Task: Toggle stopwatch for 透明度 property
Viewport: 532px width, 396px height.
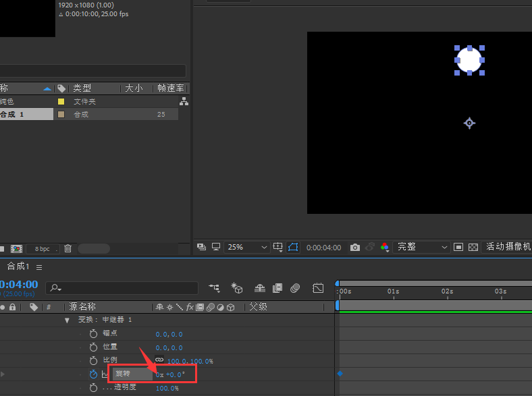Action: click(93, 387)
